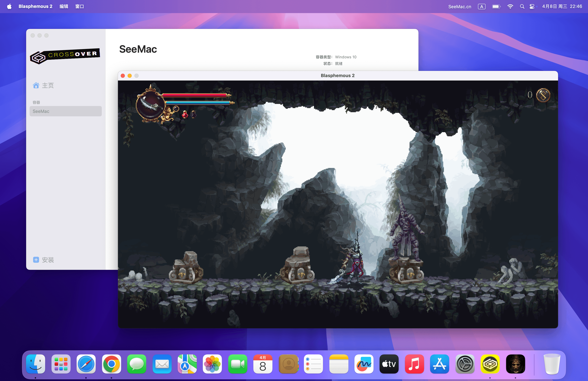The width and height of the screenshot is (588, 381).
Task: Open Control Center in menu bar
Action: 532,6
